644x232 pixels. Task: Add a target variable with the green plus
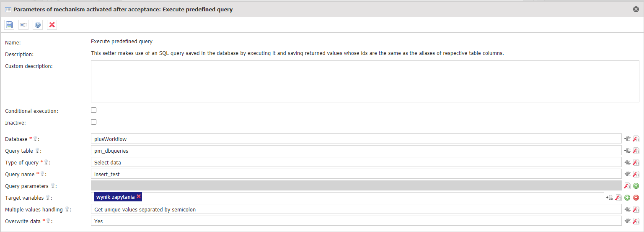tap(627, 198)
